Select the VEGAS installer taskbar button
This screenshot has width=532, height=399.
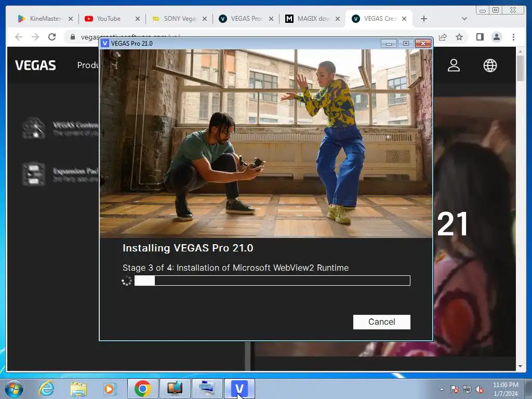coord(239,389)
